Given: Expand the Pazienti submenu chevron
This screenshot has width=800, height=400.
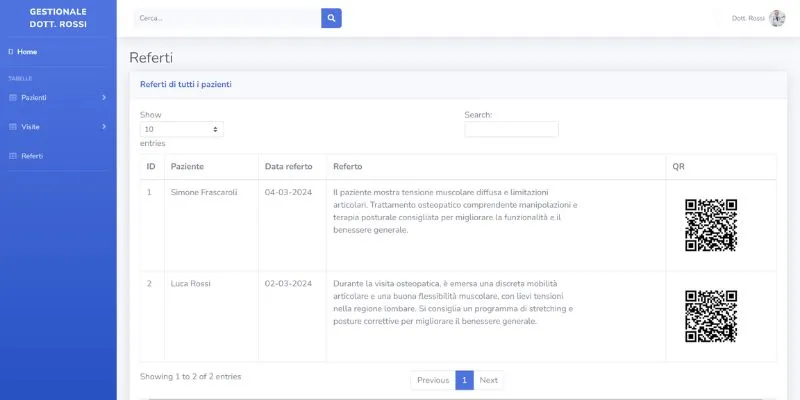Looking at the screenshot, I should pyautogui.click(x=104, y=97).
